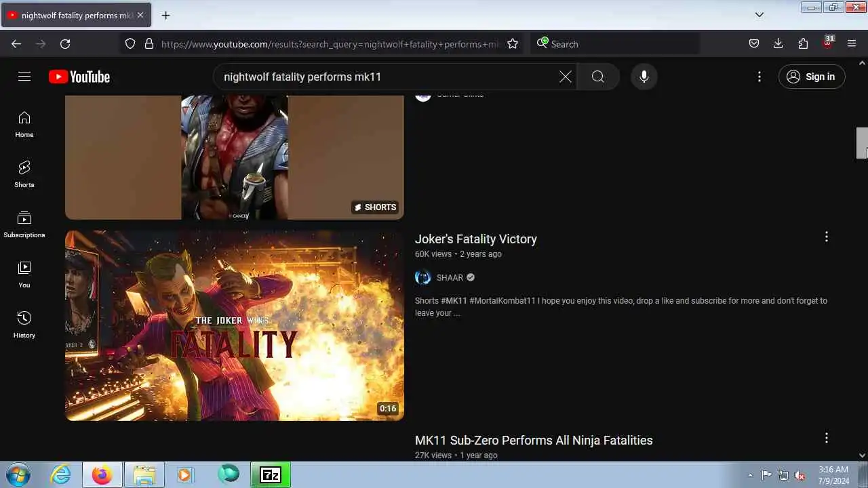Open Firefox application menu
This screenshot has width=868, height=488.
pyautogui.click(x=852, y=43)
